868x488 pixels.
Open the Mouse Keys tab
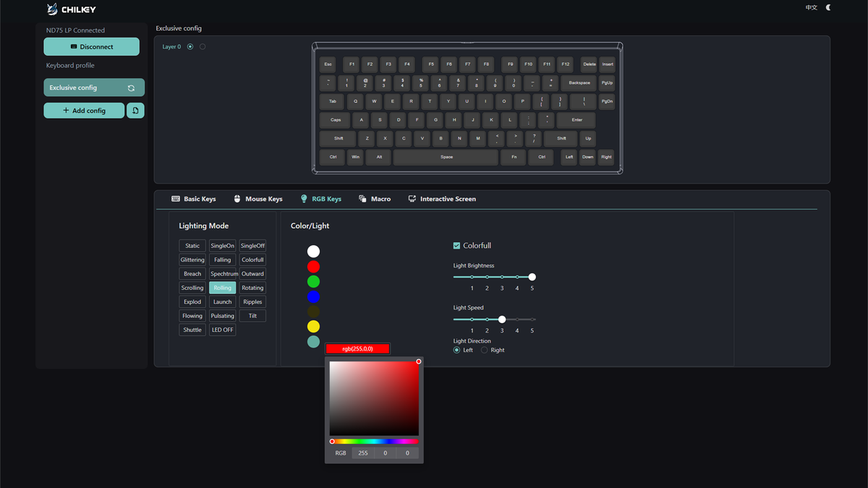click(x=258, y=199)
